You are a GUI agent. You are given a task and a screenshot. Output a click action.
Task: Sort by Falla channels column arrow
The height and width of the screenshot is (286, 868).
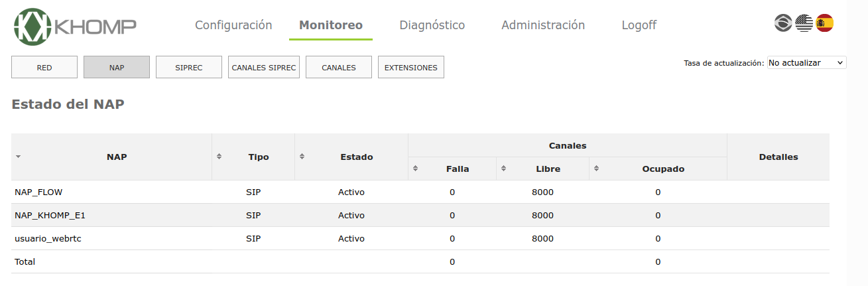coord(415,169)
